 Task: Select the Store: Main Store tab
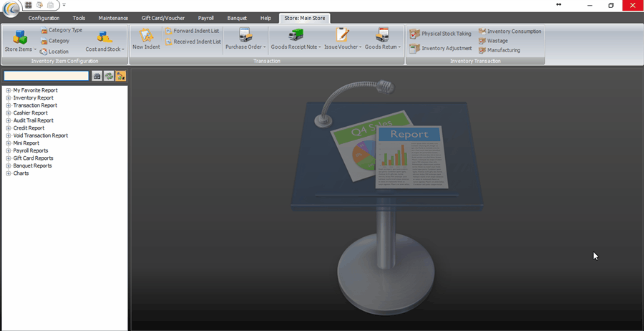(x=305, y=18)
